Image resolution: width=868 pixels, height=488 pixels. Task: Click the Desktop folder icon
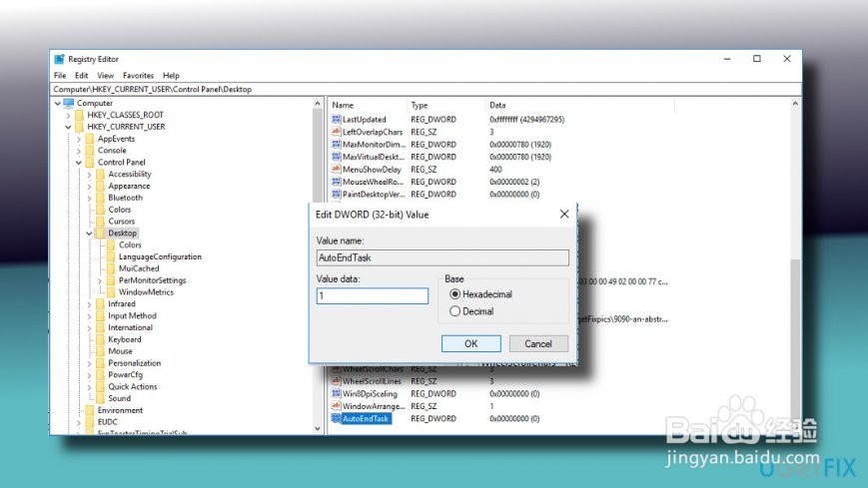[100, 233]
